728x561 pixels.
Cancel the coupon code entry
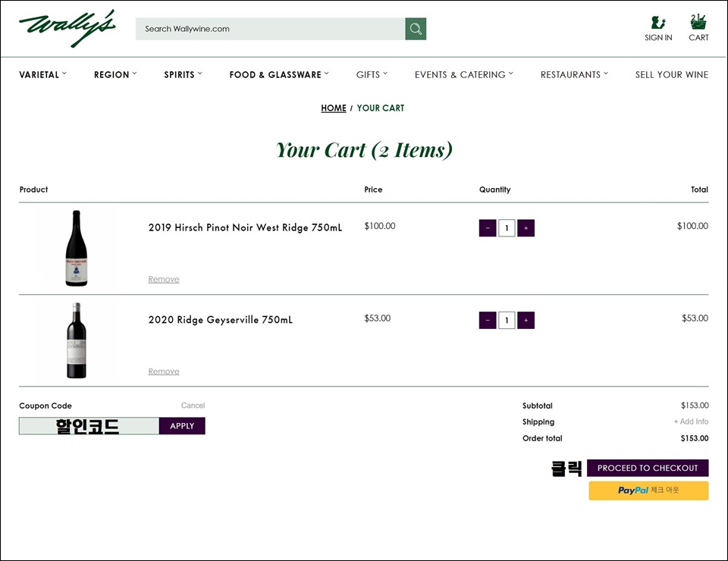point(193,406)
